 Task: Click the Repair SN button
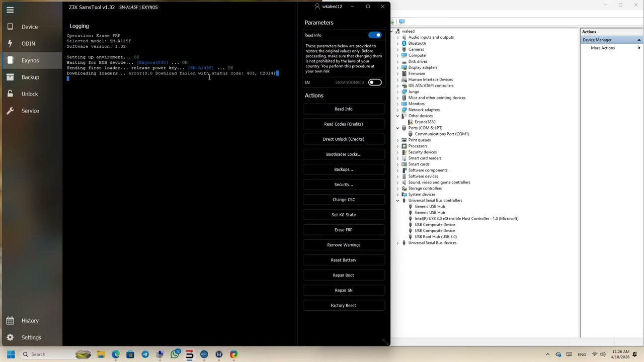point(344,290)
